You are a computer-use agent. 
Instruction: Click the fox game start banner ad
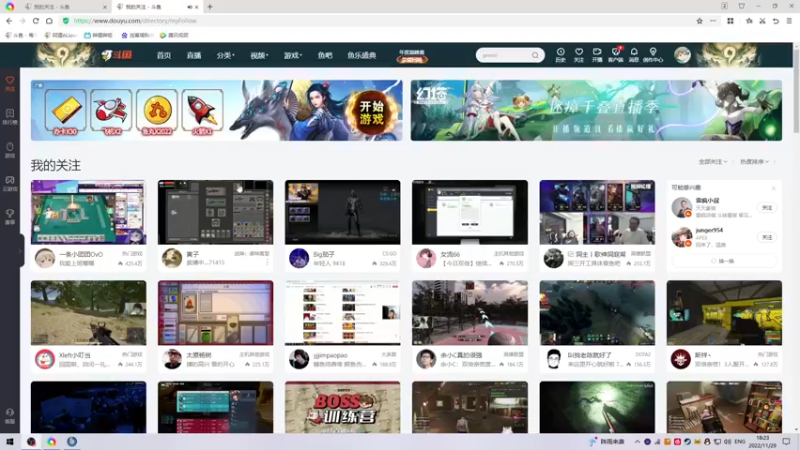click(x=216, y=110)
